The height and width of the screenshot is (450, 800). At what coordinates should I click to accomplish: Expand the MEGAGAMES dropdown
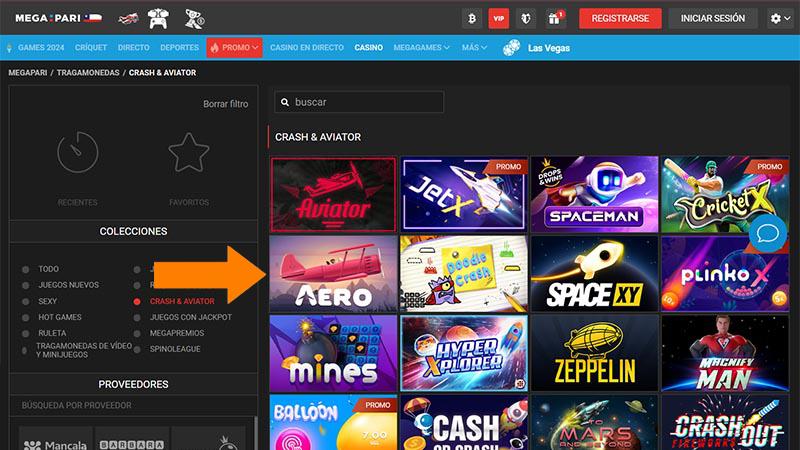pyautogui.click(x=421, y=47)
